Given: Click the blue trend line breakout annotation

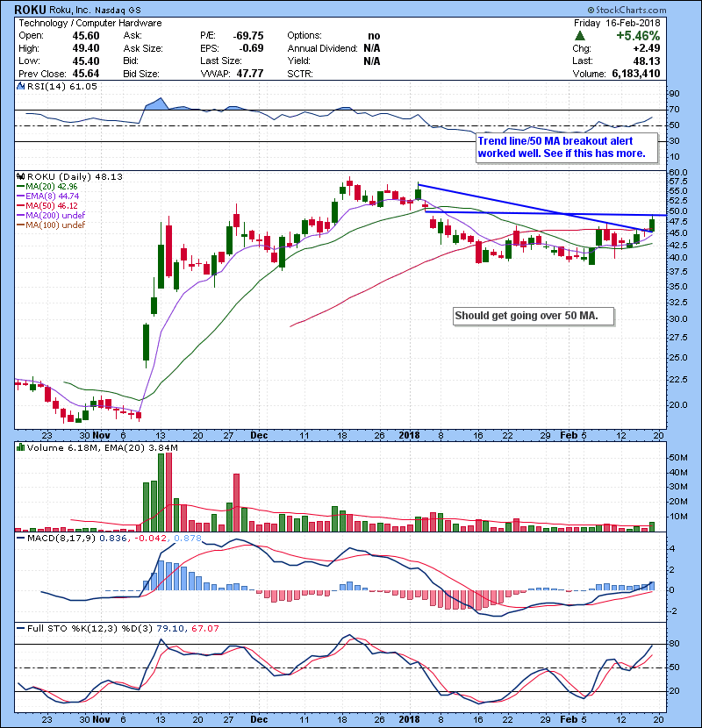Looking at the screenshot, I should click(x=567, y=147).
